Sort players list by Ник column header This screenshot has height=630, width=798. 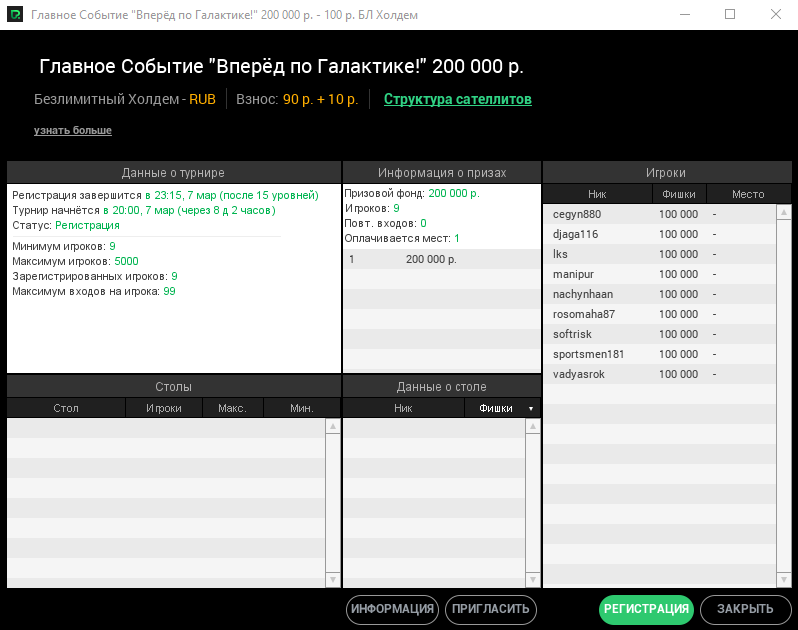[x=597, y=194]
